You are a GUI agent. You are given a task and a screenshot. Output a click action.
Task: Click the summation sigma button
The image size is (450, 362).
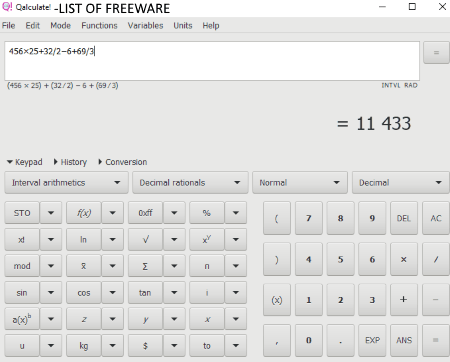click(145, 266)
